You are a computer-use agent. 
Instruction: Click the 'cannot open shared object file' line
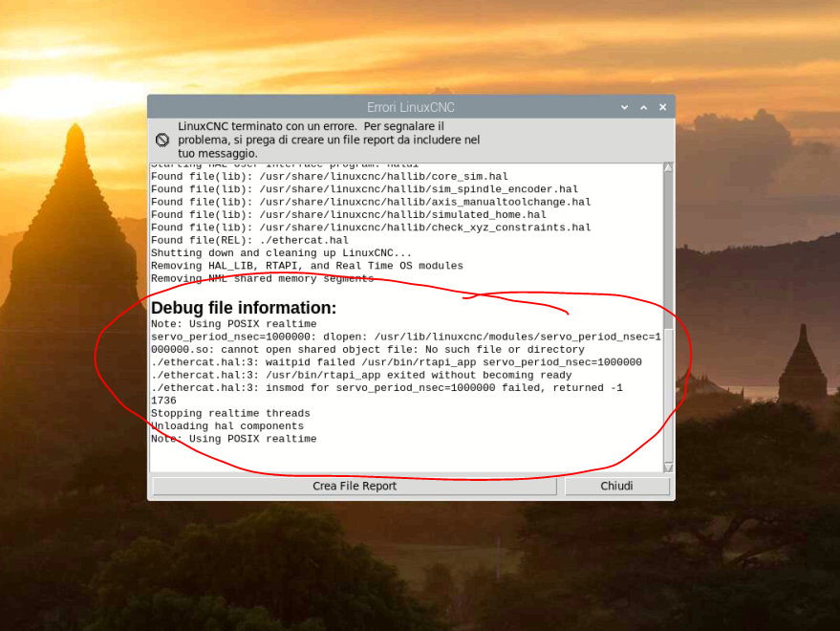[368, 350]
